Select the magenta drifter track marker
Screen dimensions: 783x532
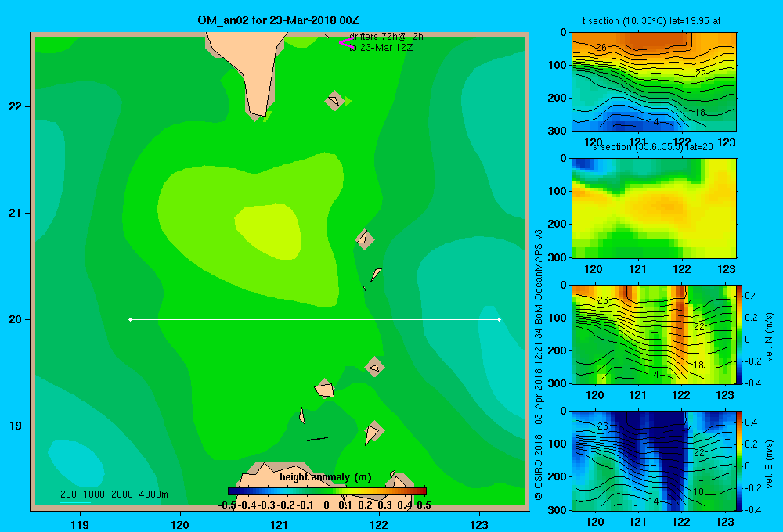coord(345,42)
